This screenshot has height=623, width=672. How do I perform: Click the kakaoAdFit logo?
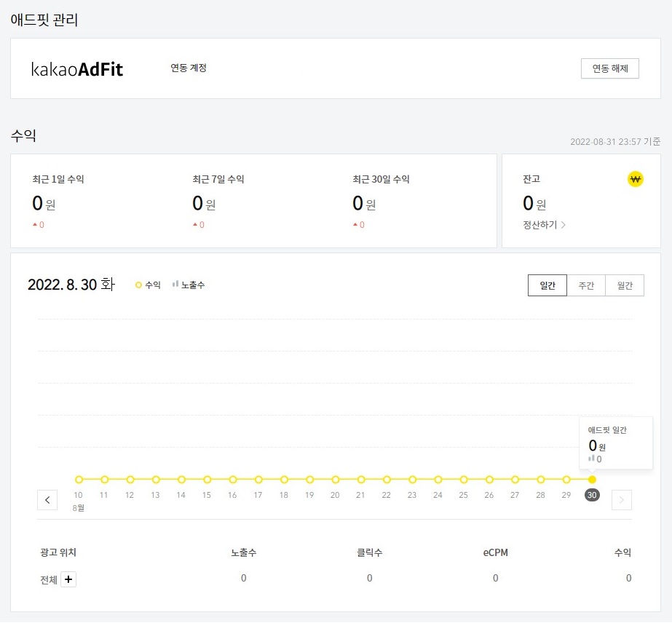[77, 69]
